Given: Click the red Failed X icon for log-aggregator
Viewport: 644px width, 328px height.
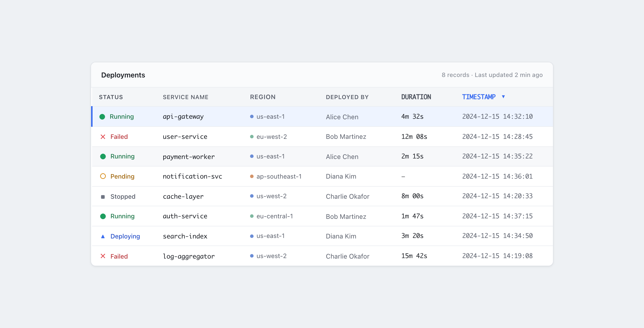Looking at the screenshot, I should click(103, 256).
